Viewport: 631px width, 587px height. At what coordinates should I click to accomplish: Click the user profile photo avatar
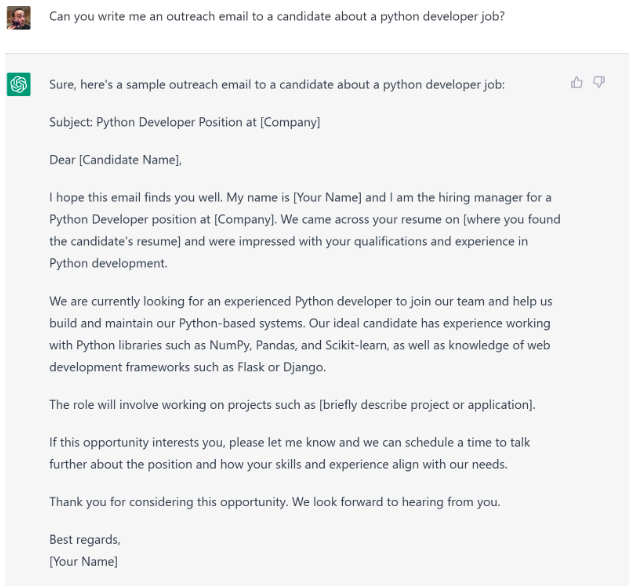19,18
